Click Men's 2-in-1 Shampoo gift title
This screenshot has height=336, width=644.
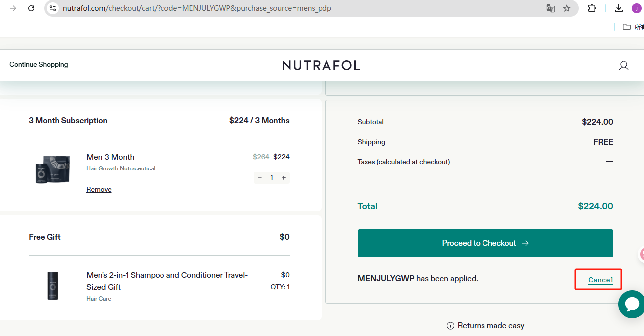tap(167, 281)
